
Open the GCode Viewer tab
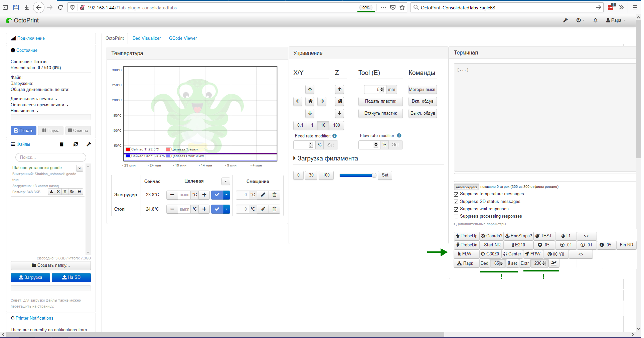tap(183, 38)
